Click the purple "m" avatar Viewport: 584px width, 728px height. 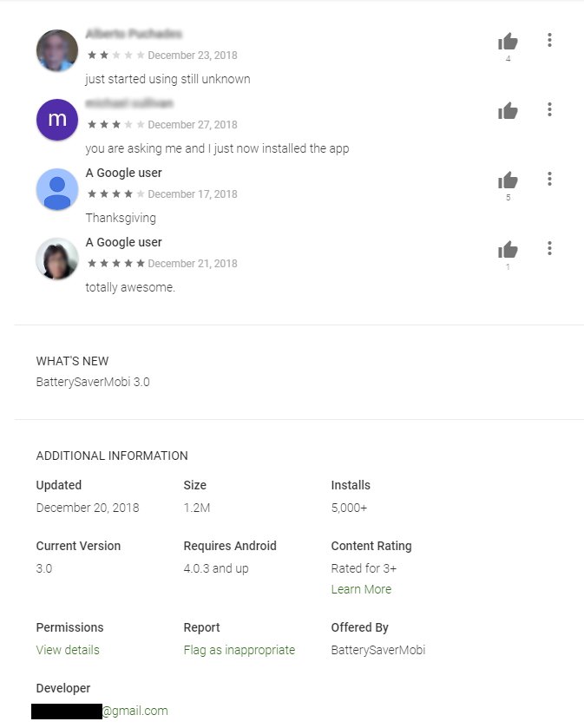pos(57,120)
